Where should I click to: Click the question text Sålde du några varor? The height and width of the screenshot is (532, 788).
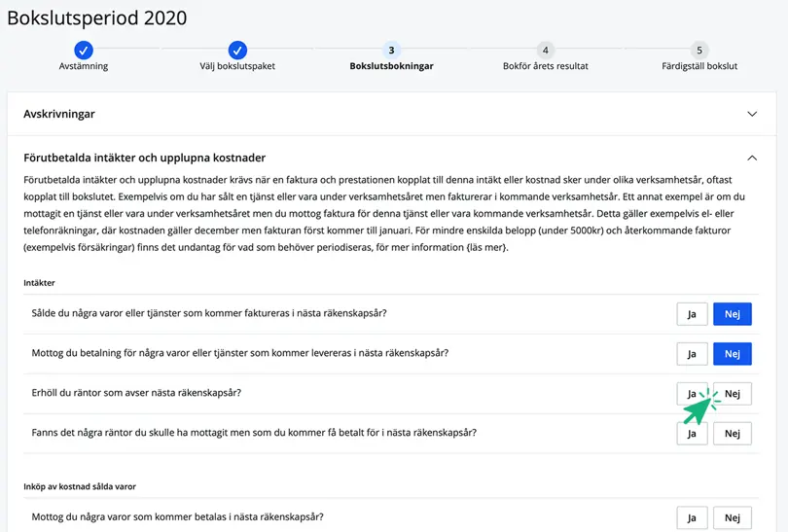click(x=209, y=313)
